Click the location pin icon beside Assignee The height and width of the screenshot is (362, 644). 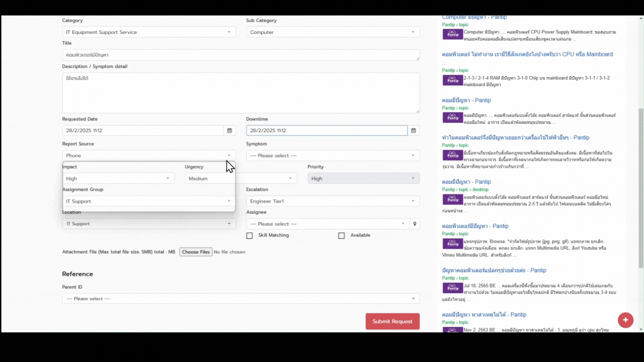[x=415, y=224]
